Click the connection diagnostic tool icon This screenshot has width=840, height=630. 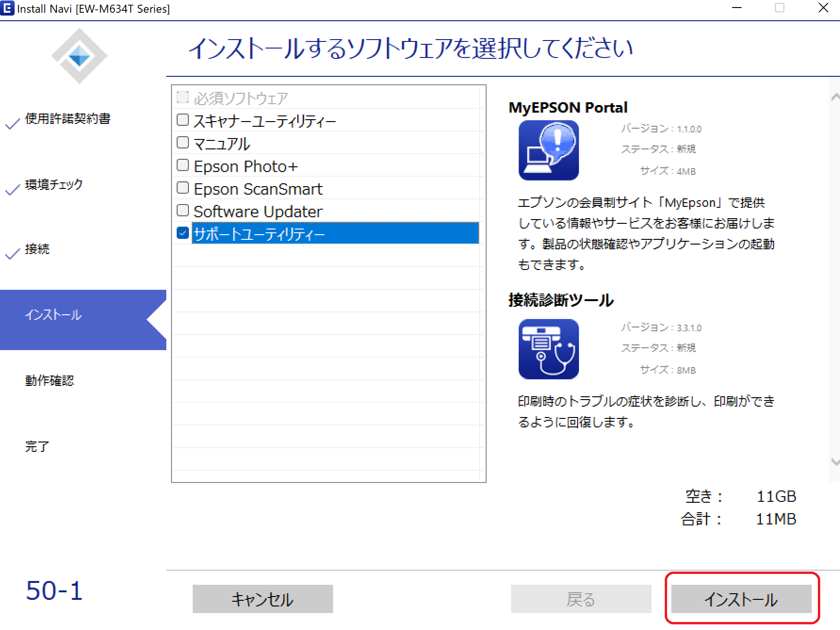tap(548, 349)
